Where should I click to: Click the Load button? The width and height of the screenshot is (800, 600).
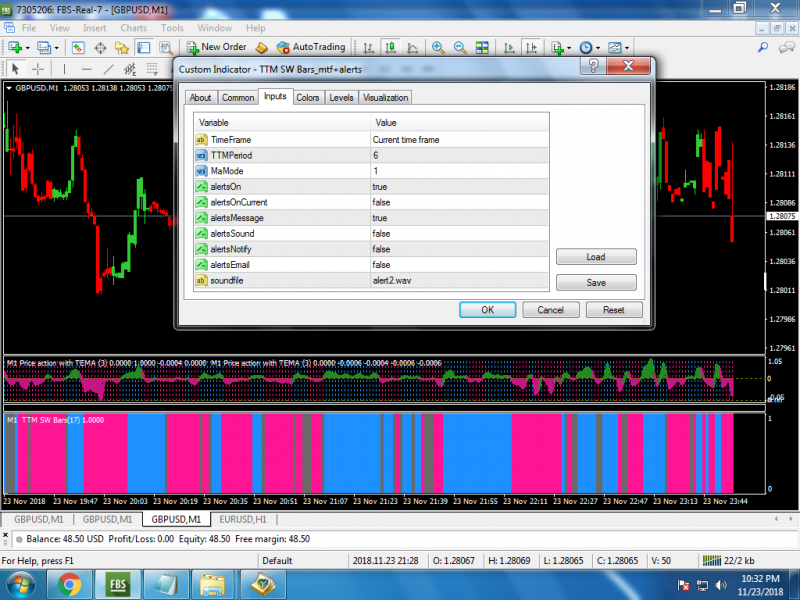[x=596, y=257]
